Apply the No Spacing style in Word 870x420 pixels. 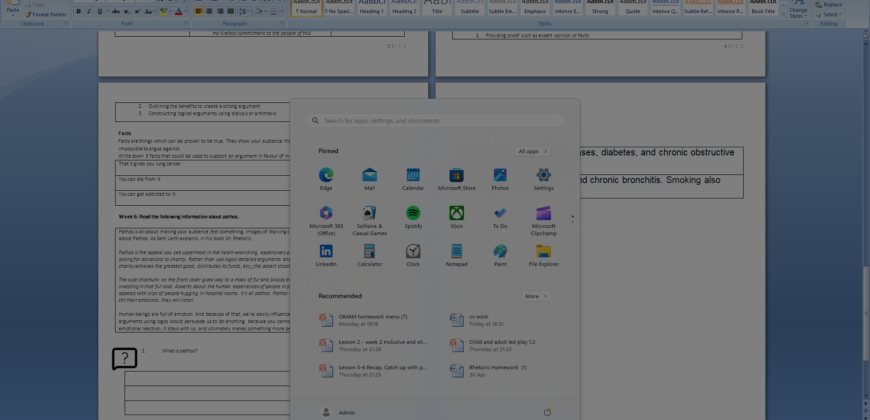pyautogui.click(x=339, y=7)
